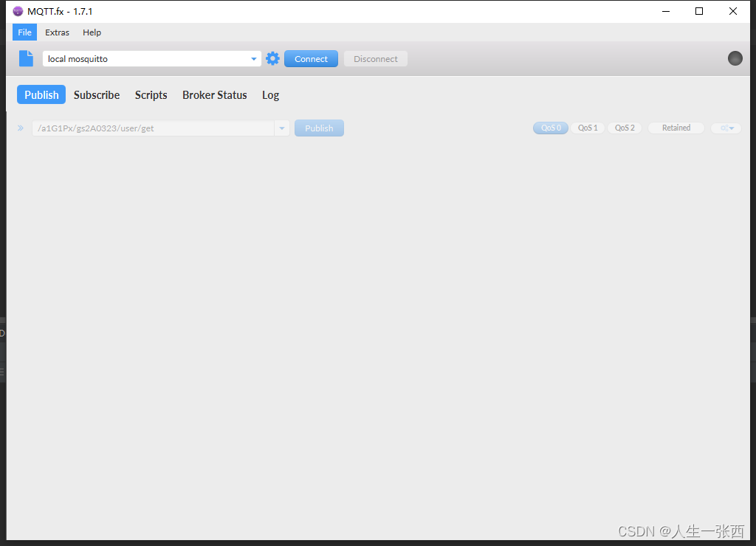Switch to the Scripts tab
This screenshot has width=756, height=546.
tap(151, 95)
